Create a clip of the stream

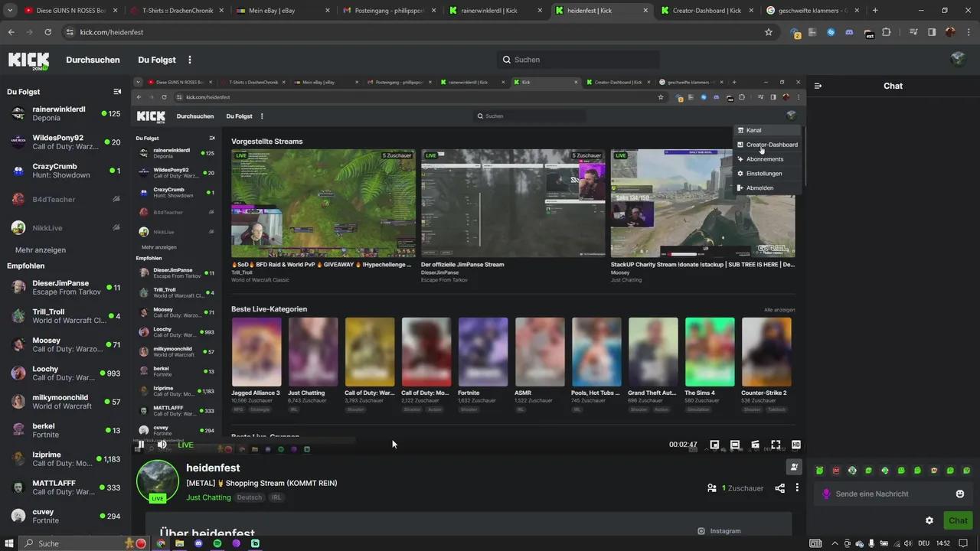coord(755,445)
